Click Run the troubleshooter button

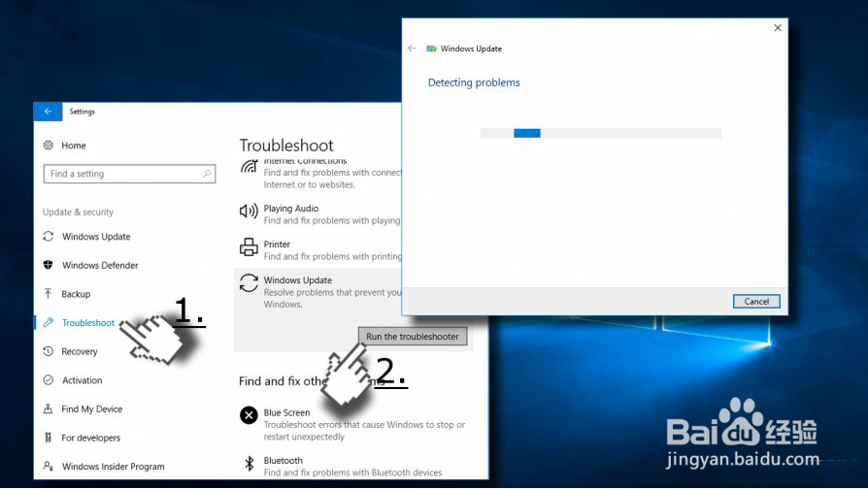(413, 337)
